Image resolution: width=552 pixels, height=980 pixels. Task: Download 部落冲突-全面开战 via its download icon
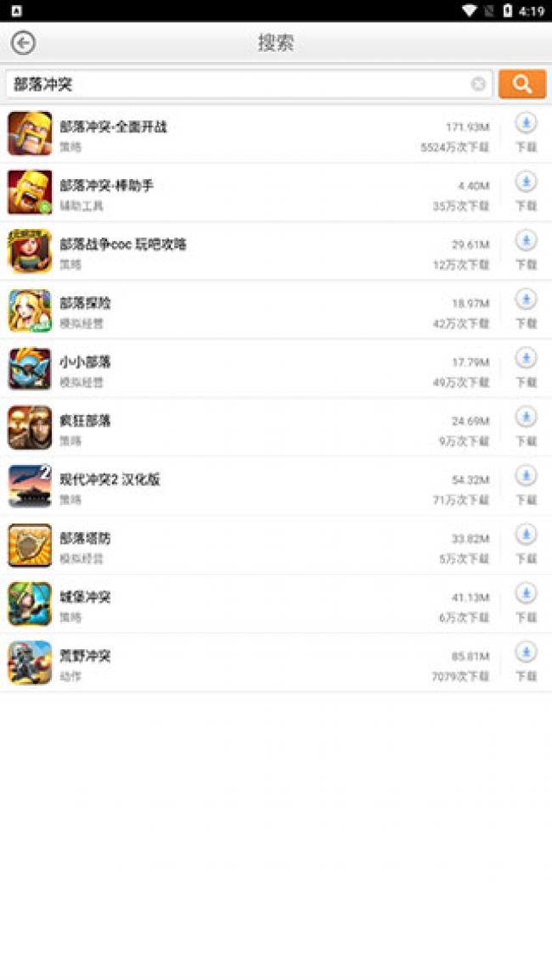tap(526, 123)
